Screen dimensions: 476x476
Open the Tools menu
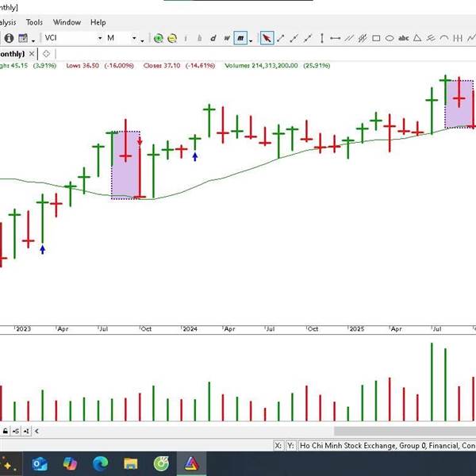(34, 22)
